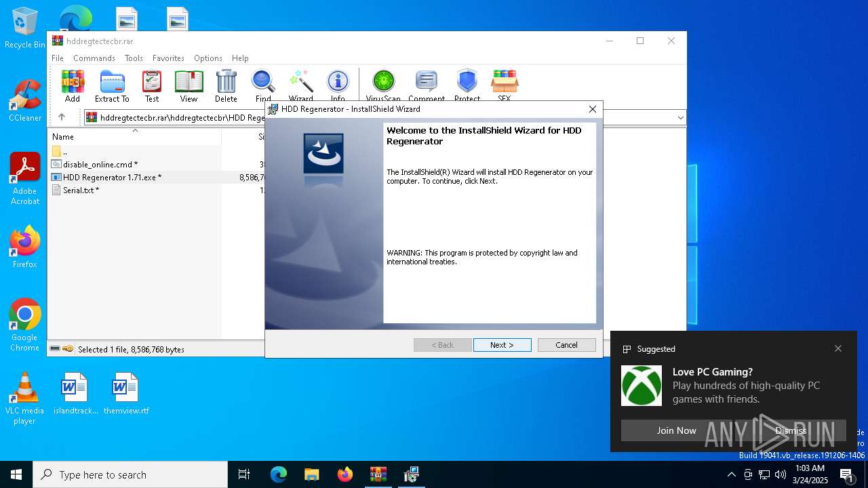Screen dimensions: 868x488
Task: Select the themview.rtf desktop file
Action: (126, 394)
